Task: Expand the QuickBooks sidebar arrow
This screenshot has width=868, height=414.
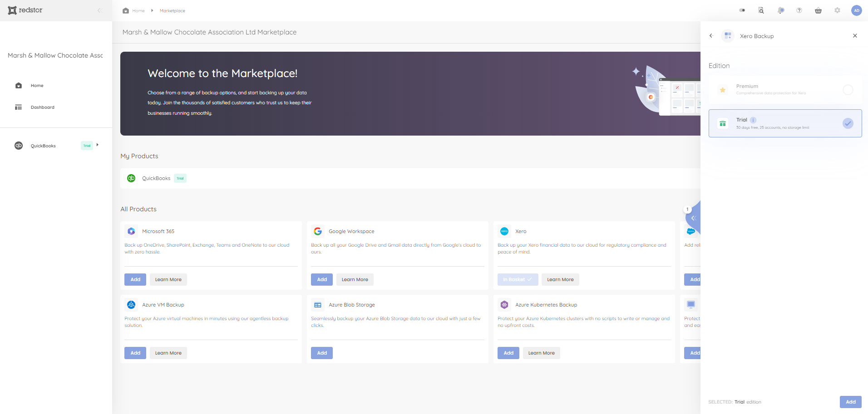Action: (x=97, y=145)
